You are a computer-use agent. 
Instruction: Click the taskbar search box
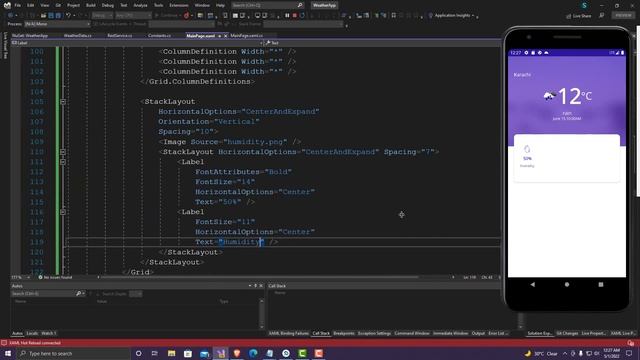(73, 353)
